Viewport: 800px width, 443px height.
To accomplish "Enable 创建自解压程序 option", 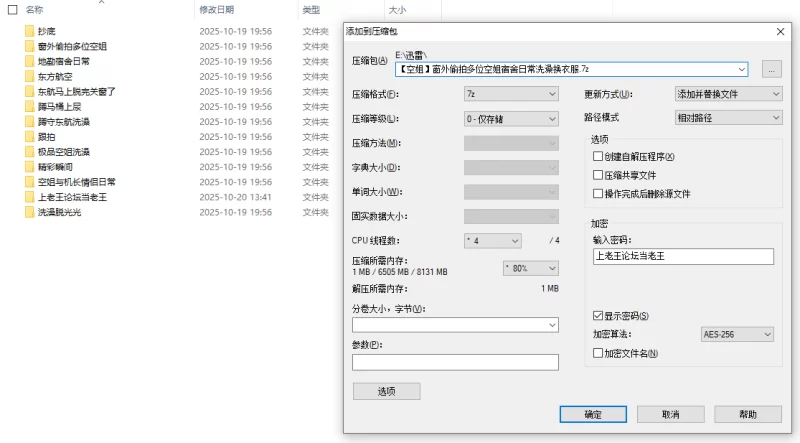I will [x=598, y=156].
